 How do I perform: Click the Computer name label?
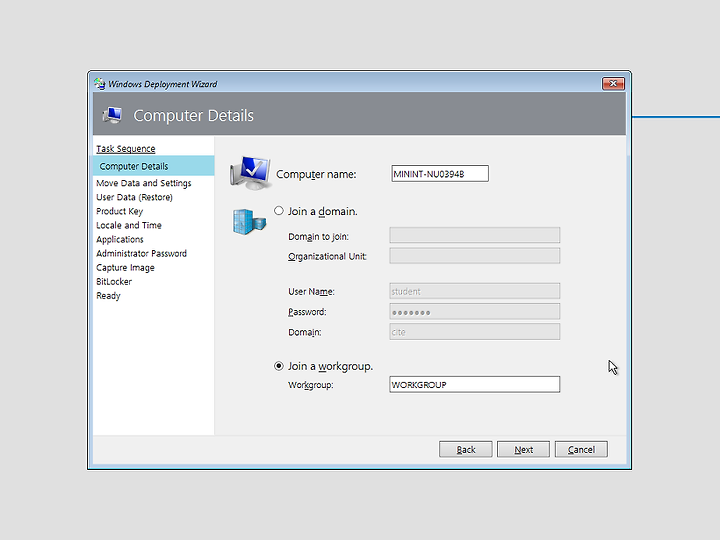[316, 174]
